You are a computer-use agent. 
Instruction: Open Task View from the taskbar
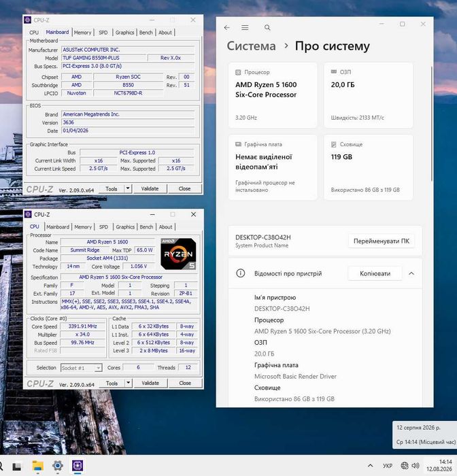click(x=17, y=466)
